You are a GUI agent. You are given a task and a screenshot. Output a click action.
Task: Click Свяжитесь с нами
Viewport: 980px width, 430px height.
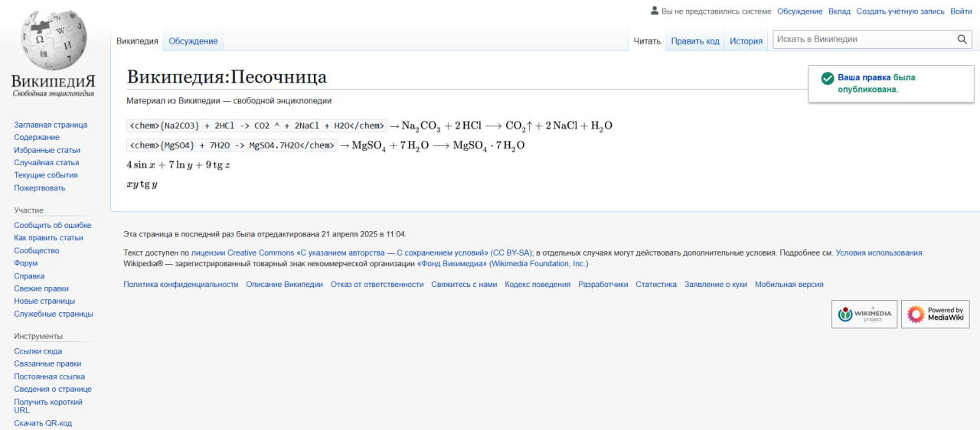click(x=464, y=284)
